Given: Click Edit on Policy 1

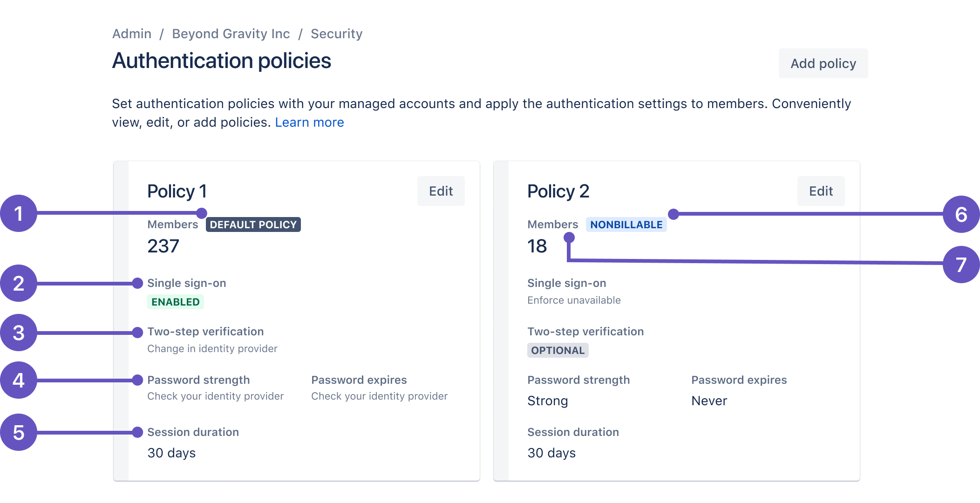Looking at the screenshot, I should click(x=441, y=190).
